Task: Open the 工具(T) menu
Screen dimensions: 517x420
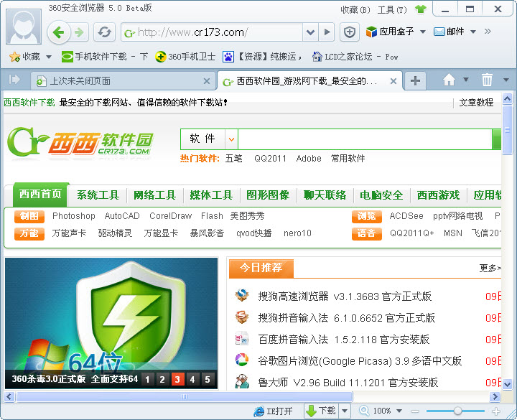Action: 392,10
